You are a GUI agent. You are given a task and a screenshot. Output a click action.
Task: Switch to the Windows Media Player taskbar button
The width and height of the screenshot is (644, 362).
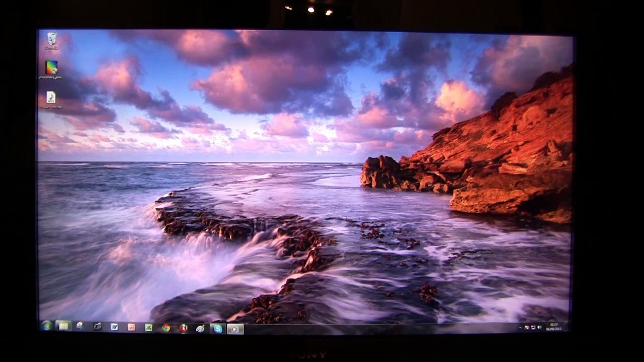point(235,329)
